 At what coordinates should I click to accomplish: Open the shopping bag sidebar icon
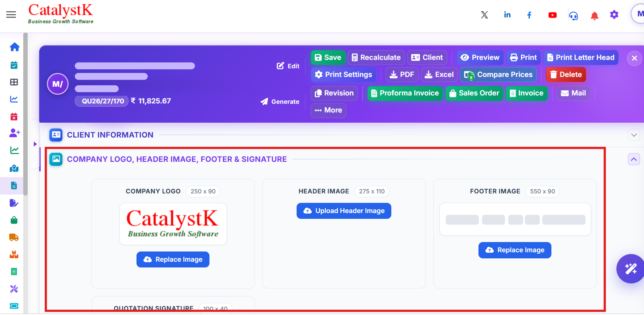pyautogui.click(x=14, y=220)
